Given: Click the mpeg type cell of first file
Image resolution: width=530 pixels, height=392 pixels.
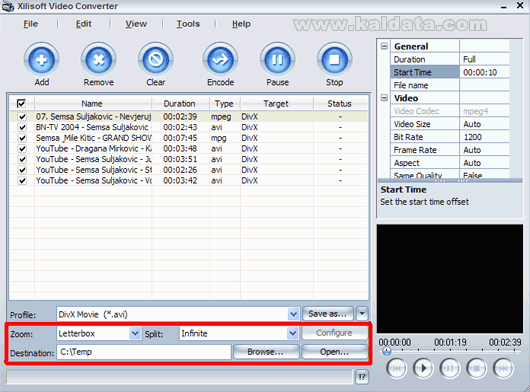Looking at the screenshot, I should point(221,117).
